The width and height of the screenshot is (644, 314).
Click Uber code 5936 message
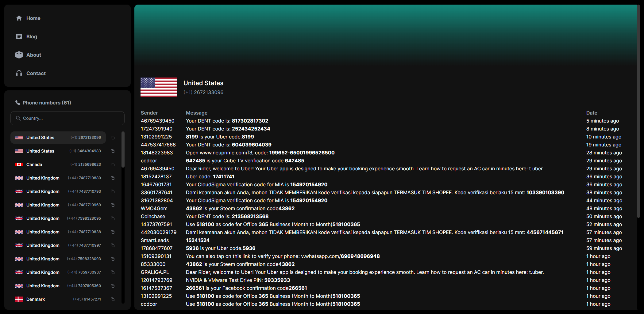tap(221, 248)
